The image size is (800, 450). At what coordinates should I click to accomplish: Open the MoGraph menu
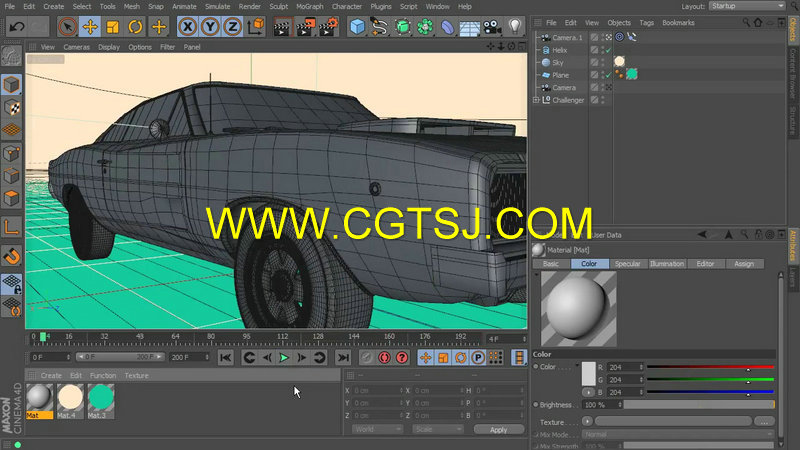coord(310,7)
